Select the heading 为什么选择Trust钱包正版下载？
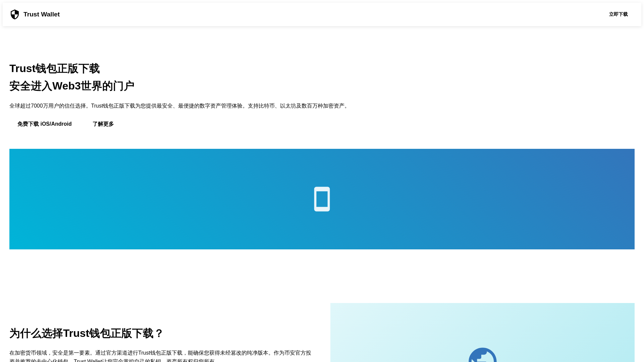The height and width of the screenshot is (362, 644). (86, 334)
